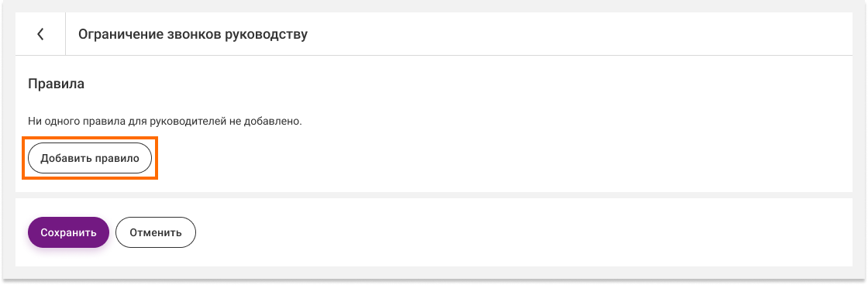This screenshot has height=285, width=868.
Task: Click the Правила section heading
Action: pos(56,84)
